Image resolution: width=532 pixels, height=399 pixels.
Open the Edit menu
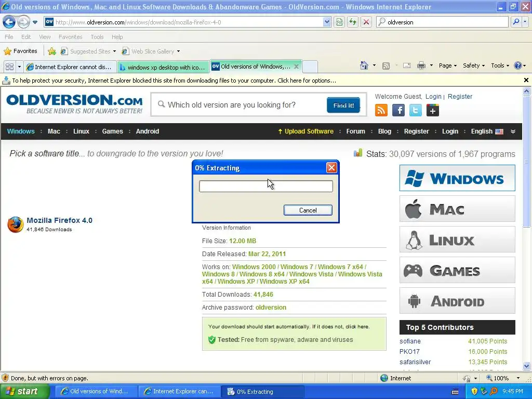(26, 37)
